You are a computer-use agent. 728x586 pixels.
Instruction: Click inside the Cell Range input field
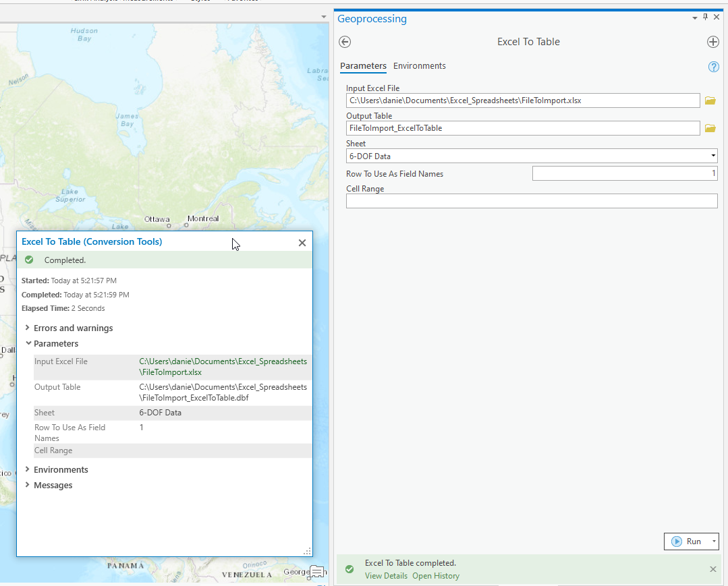click(532, 200)
